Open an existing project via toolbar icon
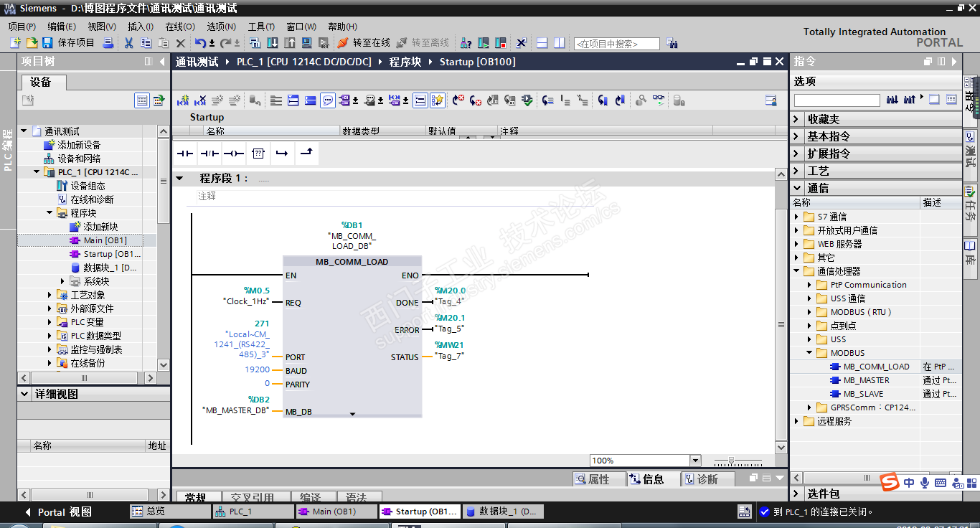Image resolution: width=980 pixels, height=528 pixels. pyautogui.click(x=32, y=43)
